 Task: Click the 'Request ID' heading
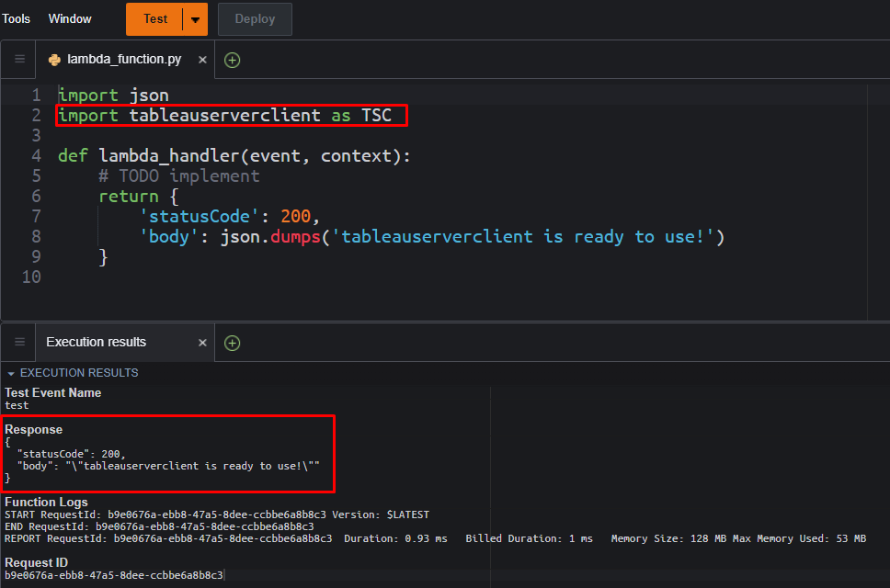click(x=37, y=562)
